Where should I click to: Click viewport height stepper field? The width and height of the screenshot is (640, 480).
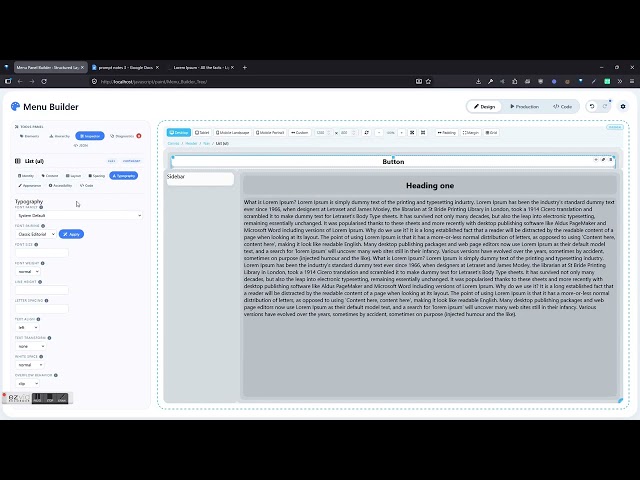tap(348, 133)
